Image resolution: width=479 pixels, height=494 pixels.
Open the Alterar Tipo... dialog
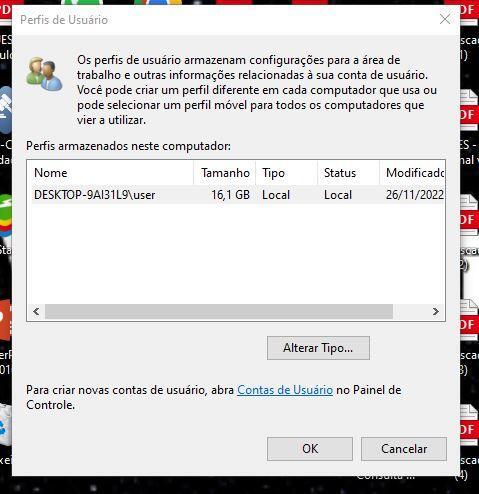318,348
